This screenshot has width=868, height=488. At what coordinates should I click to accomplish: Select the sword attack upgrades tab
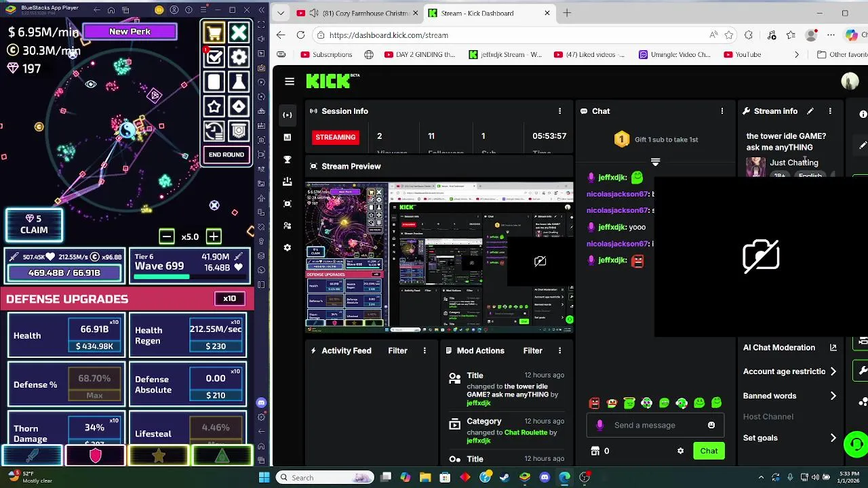coord(32,456)
